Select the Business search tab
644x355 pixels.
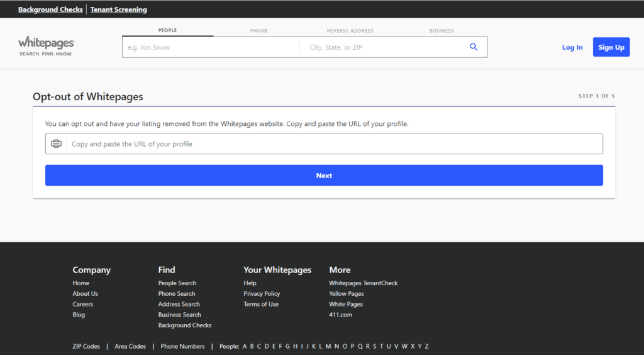[x=441, y=31]
